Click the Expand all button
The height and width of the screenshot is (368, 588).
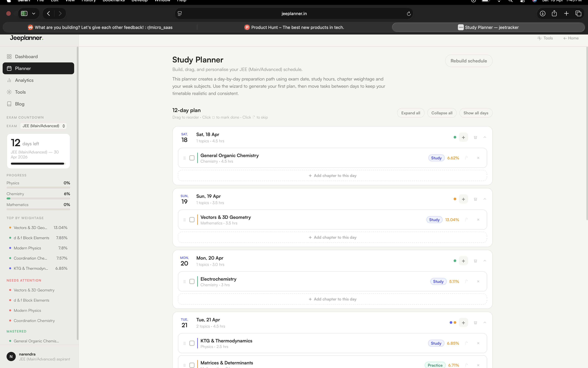pyautogui.click(x=411, y=113)
